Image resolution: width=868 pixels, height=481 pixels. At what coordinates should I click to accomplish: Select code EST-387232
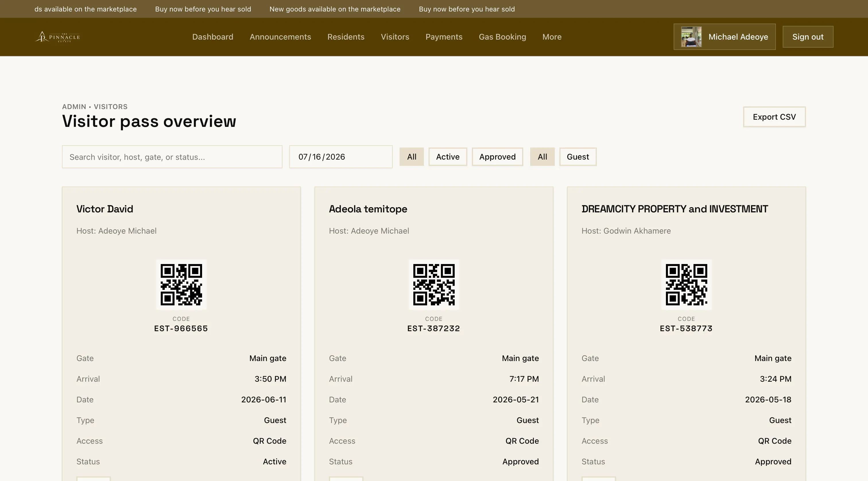click(x=434, y=328)
